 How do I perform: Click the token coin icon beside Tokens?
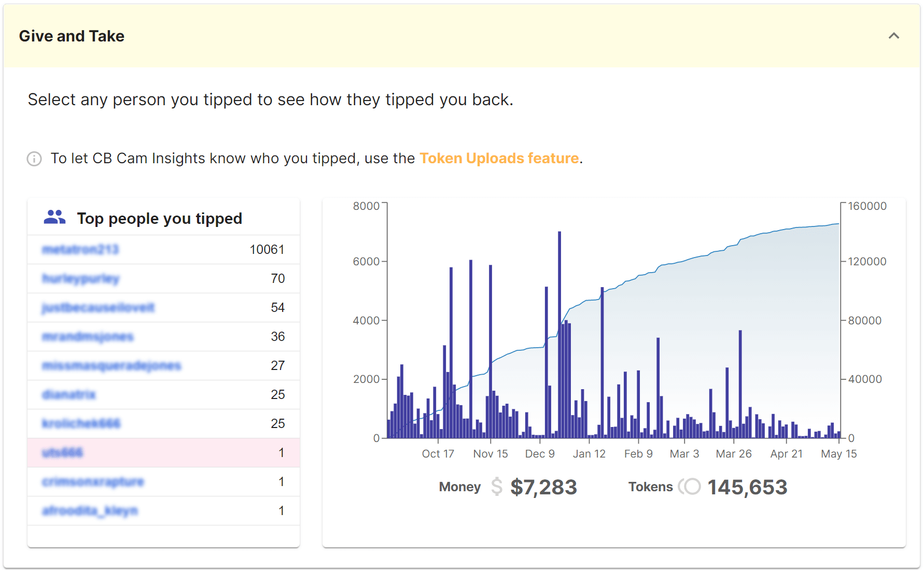[690, 487]
